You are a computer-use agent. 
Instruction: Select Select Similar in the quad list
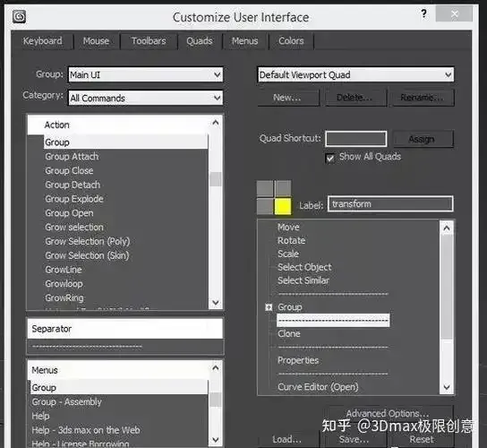click(303, 280)
